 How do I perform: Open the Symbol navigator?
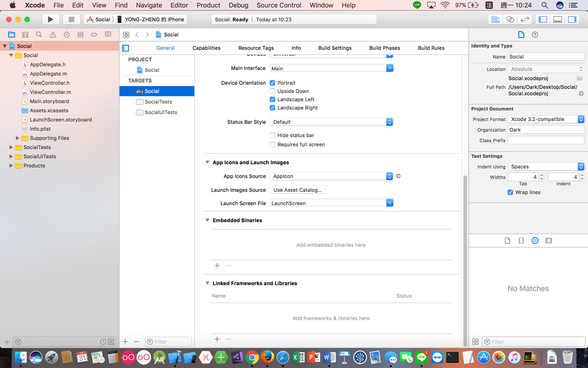[x=26, y=35]
